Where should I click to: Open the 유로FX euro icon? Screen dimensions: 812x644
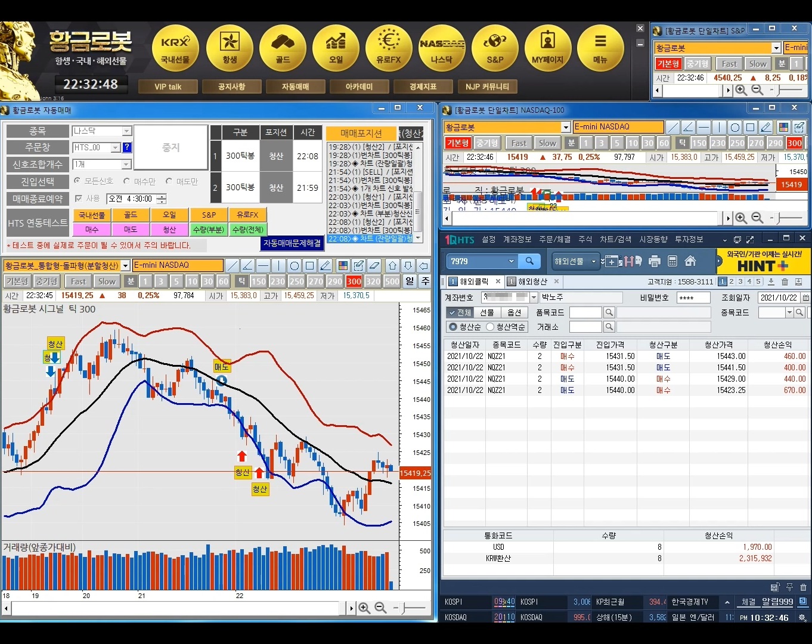[x=389, y=49]
